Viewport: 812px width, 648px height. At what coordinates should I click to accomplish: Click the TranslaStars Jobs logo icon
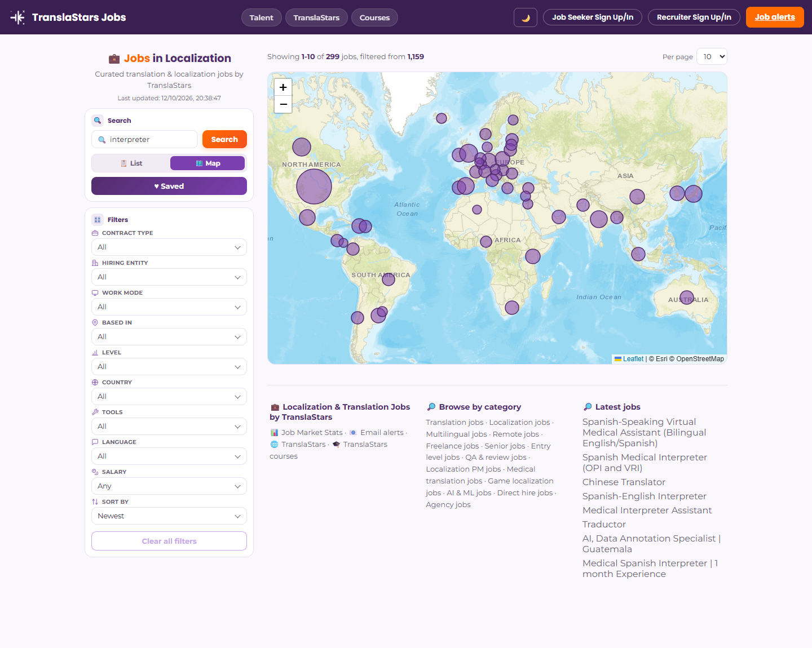[17, 17]
